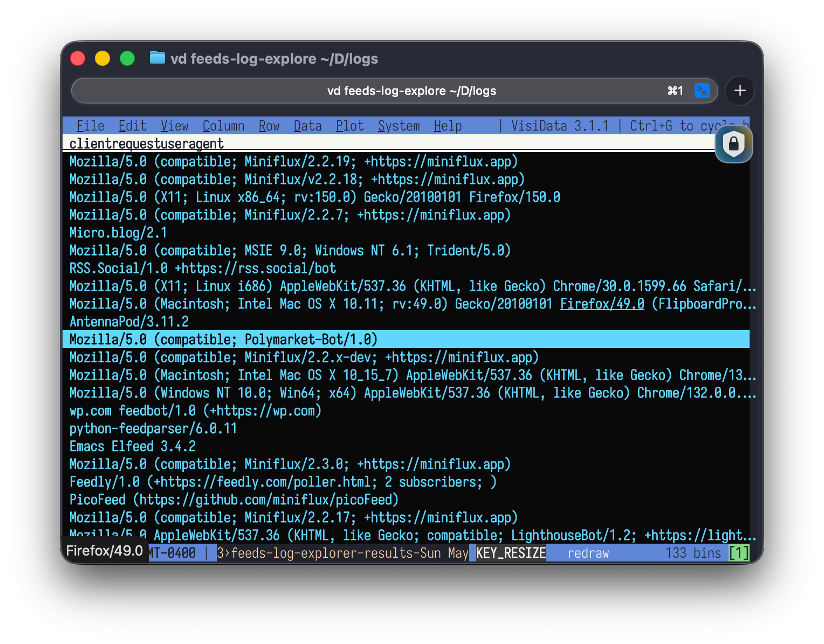Open the File menu
Viewport: 824px width, 644px height.
[90, 126]
